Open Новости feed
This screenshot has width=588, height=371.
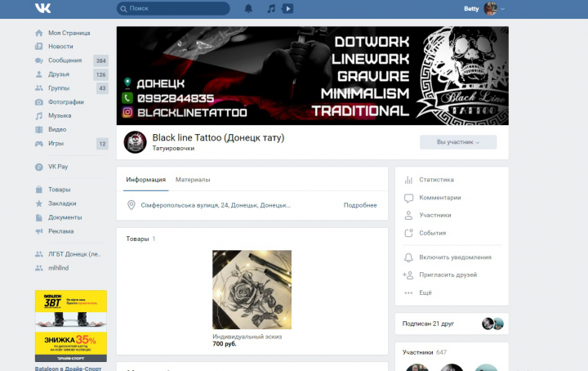(60, 47)
